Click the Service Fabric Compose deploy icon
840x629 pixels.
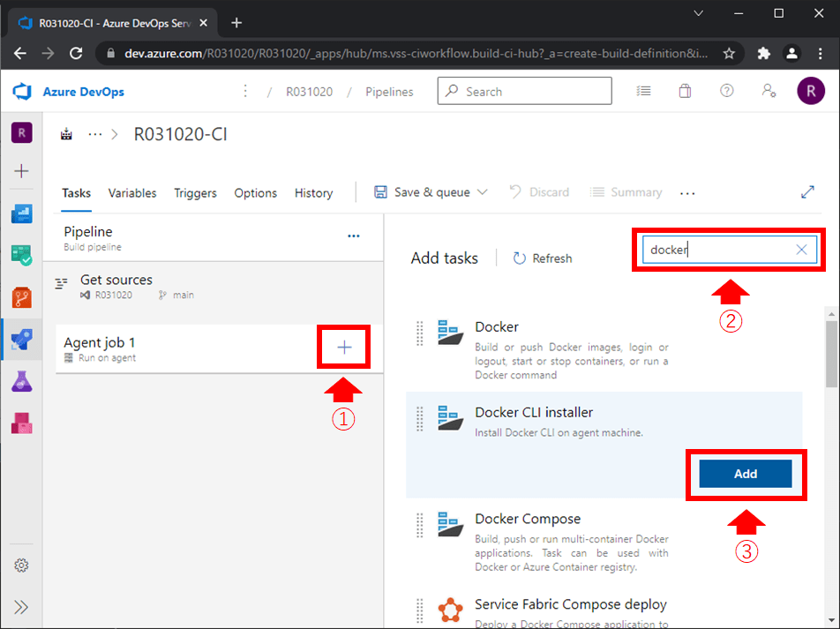pos(450,610)
